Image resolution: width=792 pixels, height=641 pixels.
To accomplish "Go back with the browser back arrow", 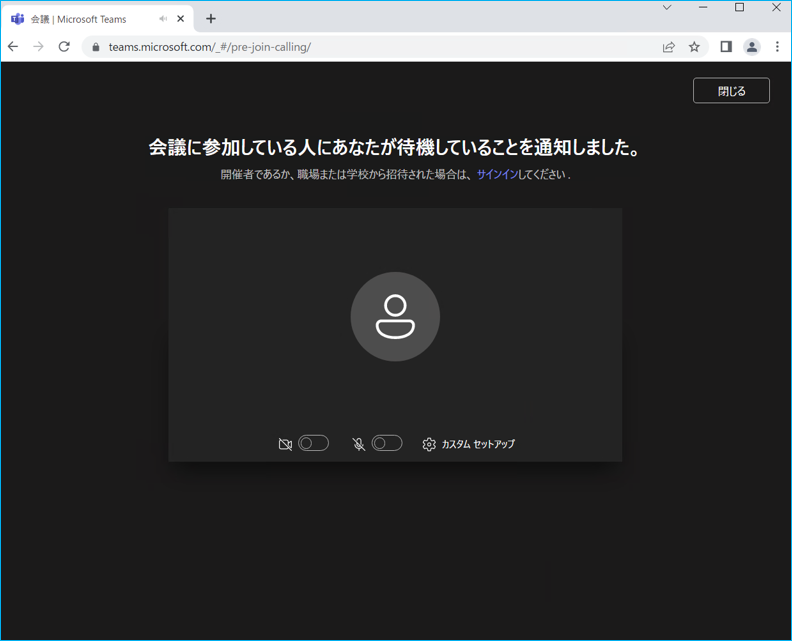I will (13, 47).
